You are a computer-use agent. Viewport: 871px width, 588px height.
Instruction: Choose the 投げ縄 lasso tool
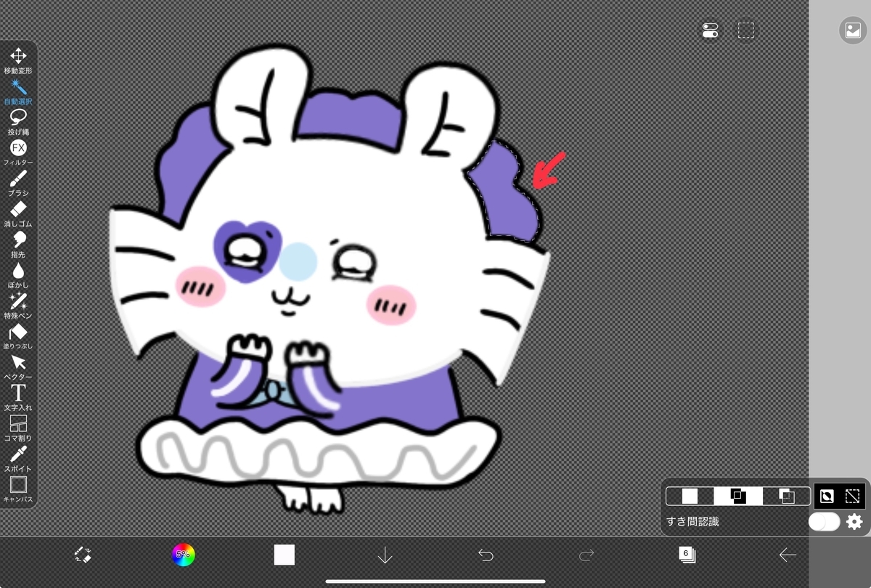point(18,122)
